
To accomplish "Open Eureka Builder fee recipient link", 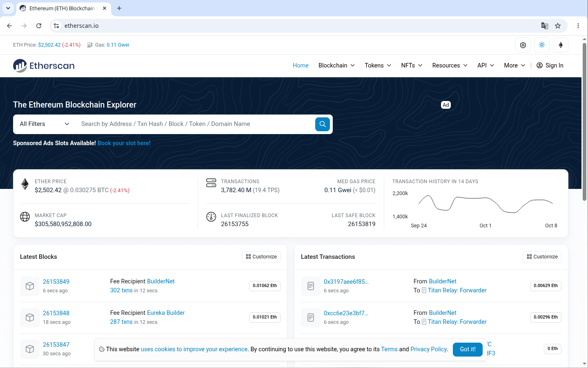I will (166, 313).
